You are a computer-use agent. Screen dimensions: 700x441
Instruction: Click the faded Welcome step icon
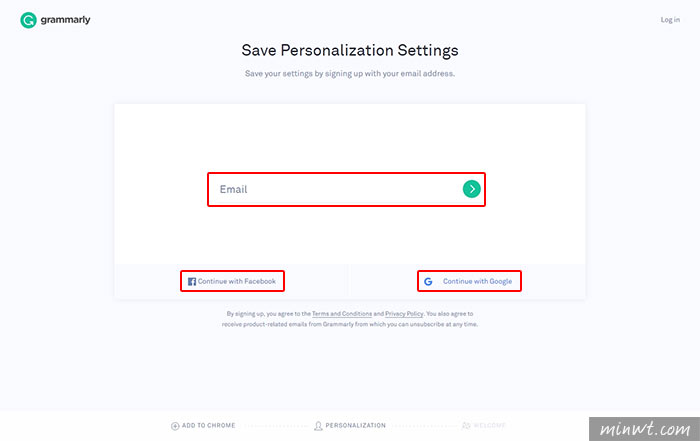click(x=466, y=425)
